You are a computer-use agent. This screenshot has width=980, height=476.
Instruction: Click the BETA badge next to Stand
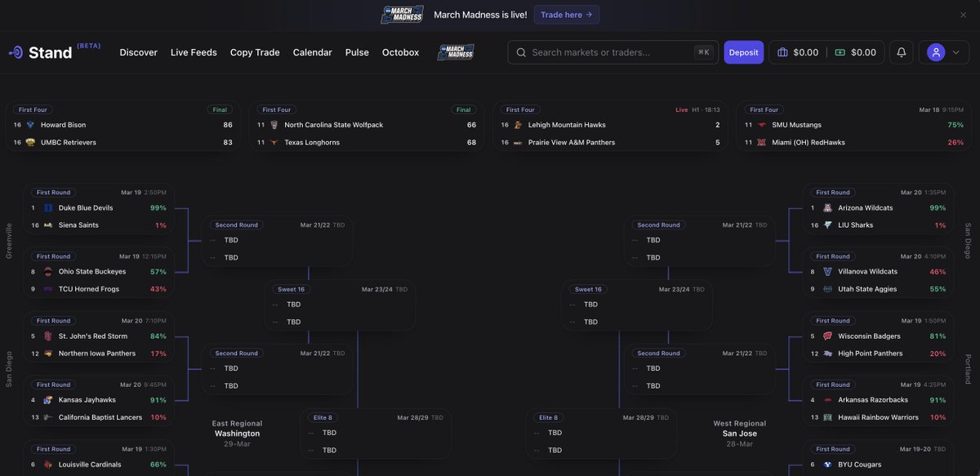click(x=89, y=46)
